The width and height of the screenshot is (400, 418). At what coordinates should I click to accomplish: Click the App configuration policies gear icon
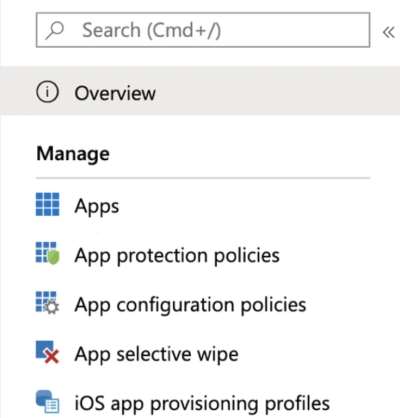[x=48, y=303]
